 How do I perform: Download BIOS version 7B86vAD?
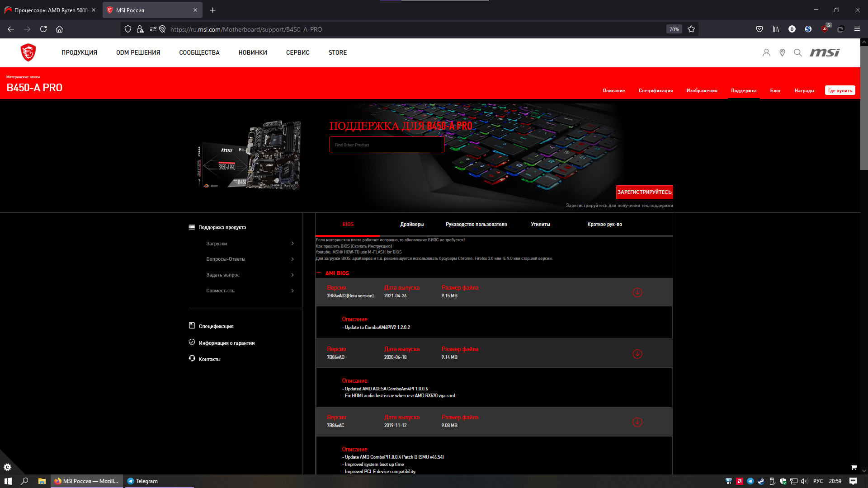coord(637,354)
